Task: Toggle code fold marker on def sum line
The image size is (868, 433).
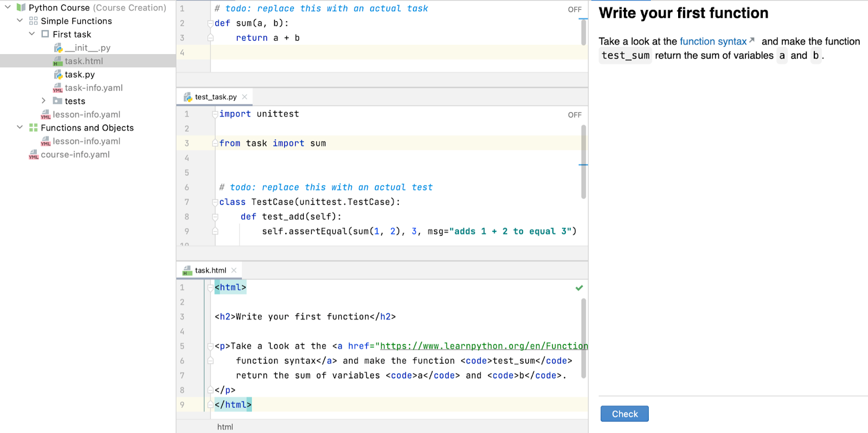Action: (210, 23)
